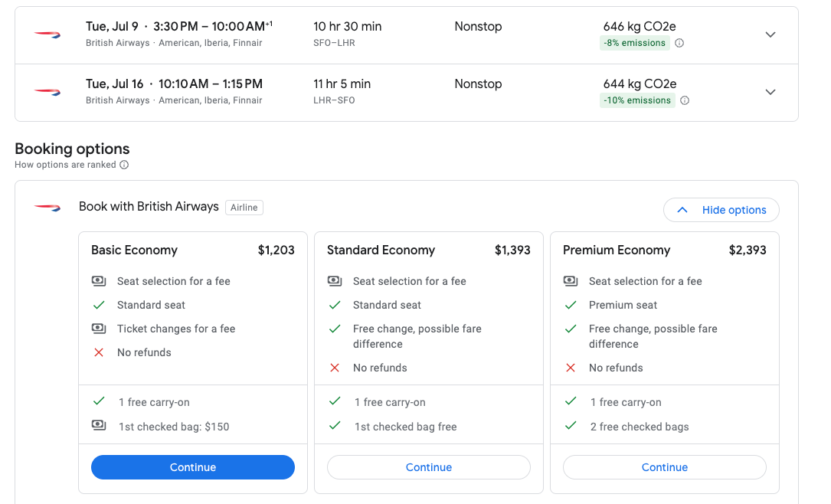Viewport: 831px width, 504px height.
Task: Click Basic Economy checked bag $150 fee icon
Action: click(x=99, y=426)
